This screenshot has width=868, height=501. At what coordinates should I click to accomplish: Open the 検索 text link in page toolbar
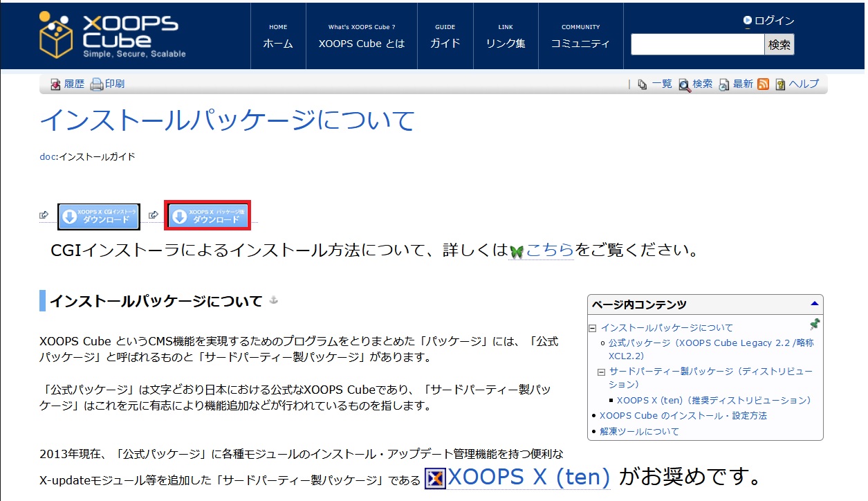(x=702, y=84)
